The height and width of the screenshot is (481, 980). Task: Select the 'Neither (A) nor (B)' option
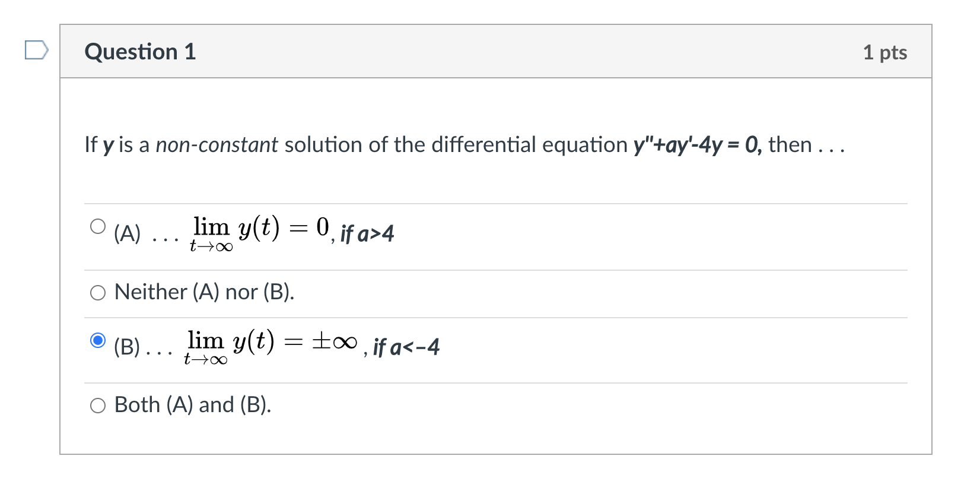(x=98, y=292)
